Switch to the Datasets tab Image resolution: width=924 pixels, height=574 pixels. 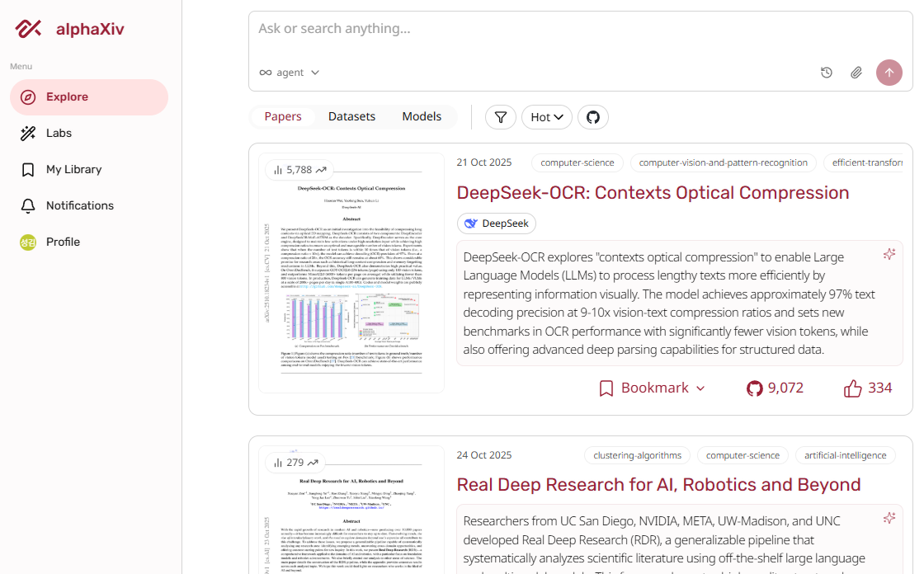click(351, 117)
